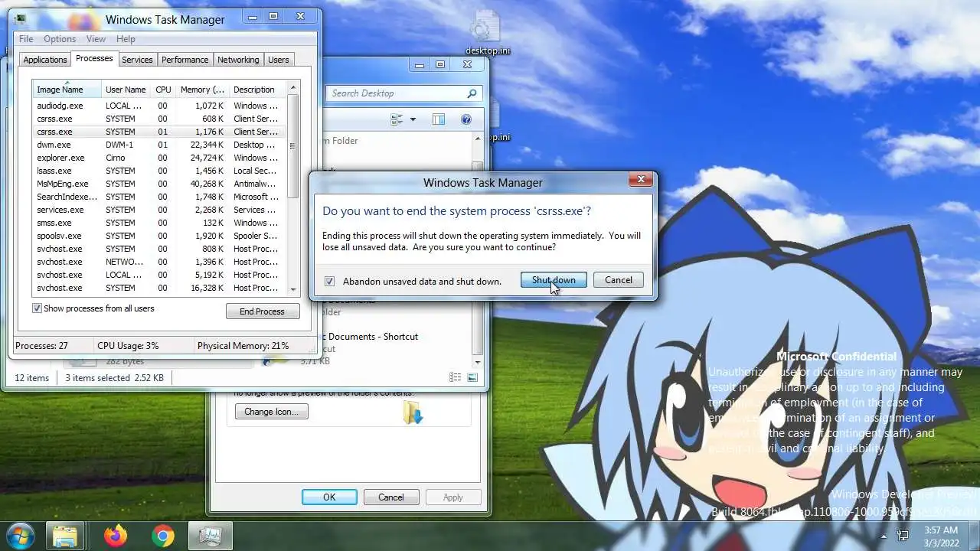
Task: Open the desktop.ini icon on desktop
Action: [487, 33]
